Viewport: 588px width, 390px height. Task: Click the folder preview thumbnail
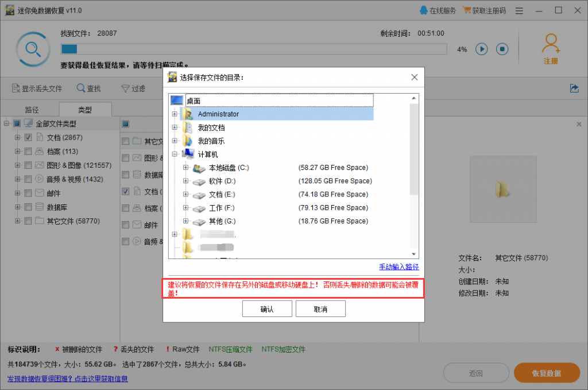pos(503,190)
